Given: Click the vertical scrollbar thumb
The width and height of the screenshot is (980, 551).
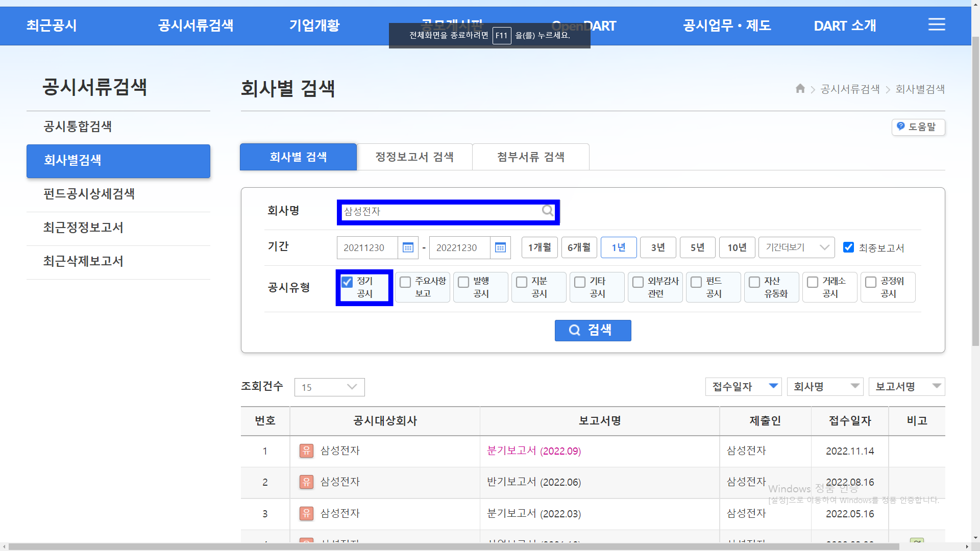Looking at the screenshot, I should pyautogui.click(x=975, y=191).
